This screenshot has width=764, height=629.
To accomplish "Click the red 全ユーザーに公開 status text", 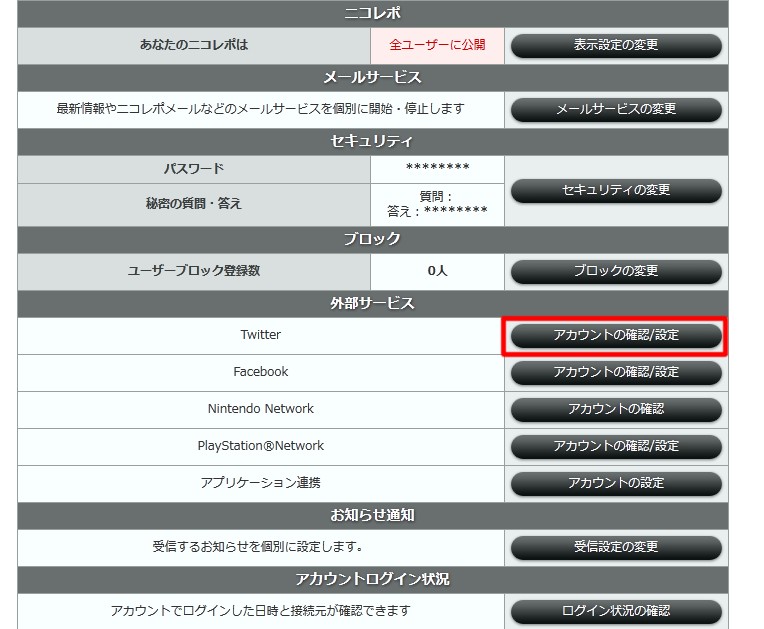I will [437, 46].
